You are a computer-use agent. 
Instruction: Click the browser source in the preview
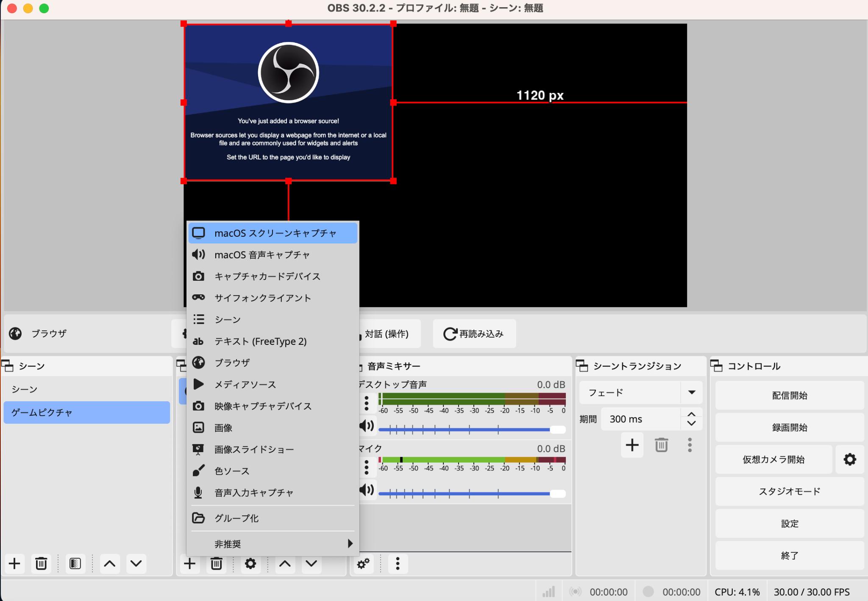pyautogui.click(x=289, y=102)
